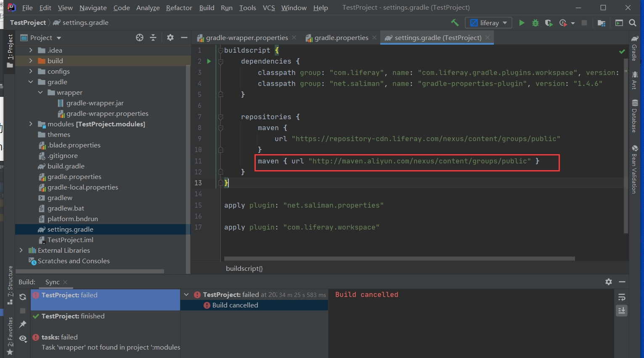This screenshot has height=358, width=644.
Task: Open the liferay run configuration dropdown
Action: [488, 23]
